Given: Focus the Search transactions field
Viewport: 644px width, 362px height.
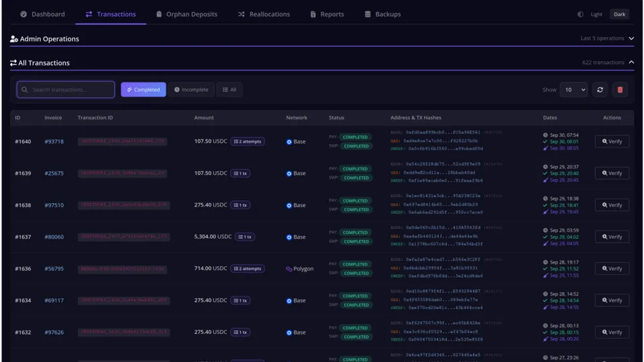Looking at the screenshot, I should pyautogui.click(x=66, y=89).
